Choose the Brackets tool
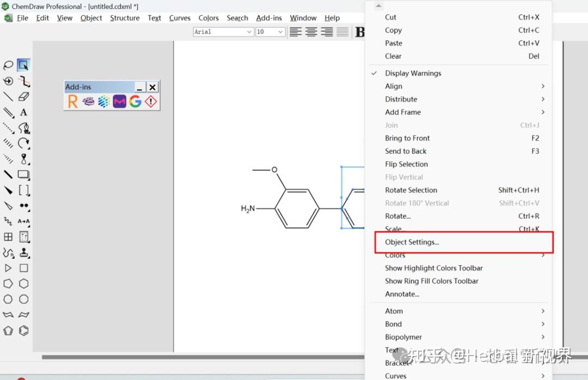 point(23,190)
